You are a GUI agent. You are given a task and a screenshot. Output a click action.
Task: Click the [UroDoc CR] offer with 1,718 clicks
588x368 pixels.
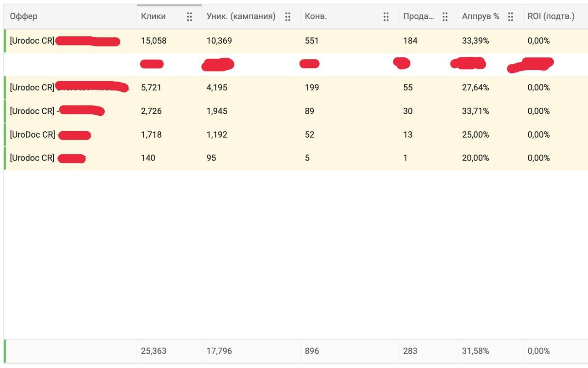(x=32, y=135)
